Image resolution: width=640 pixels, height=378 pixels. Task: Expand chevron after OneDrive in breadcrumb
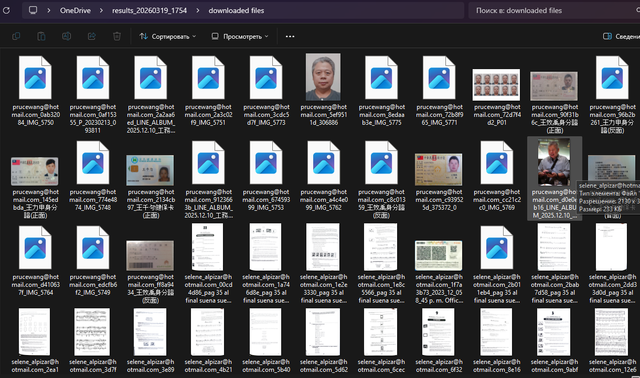[101, 11]
